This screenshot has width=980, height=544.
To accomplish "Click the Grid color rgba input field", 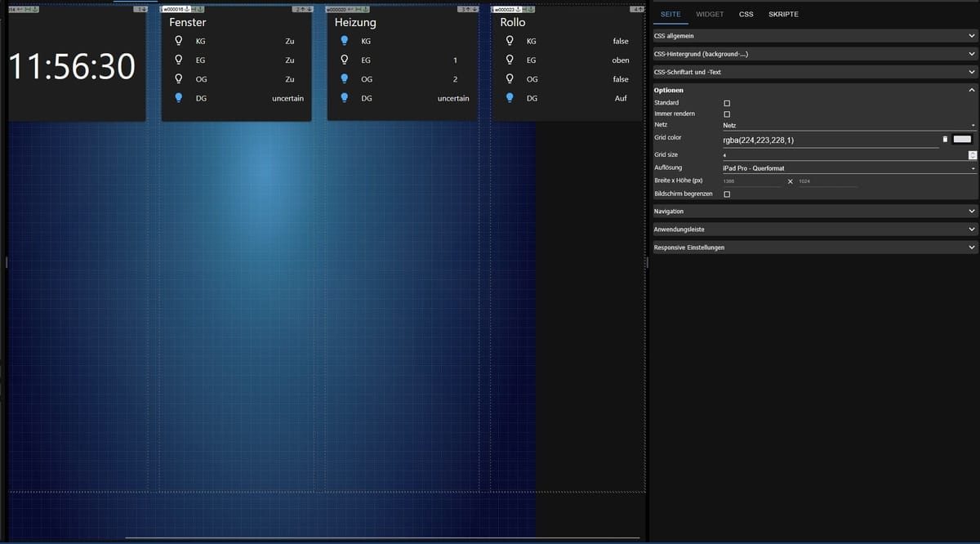I will 828,140.
